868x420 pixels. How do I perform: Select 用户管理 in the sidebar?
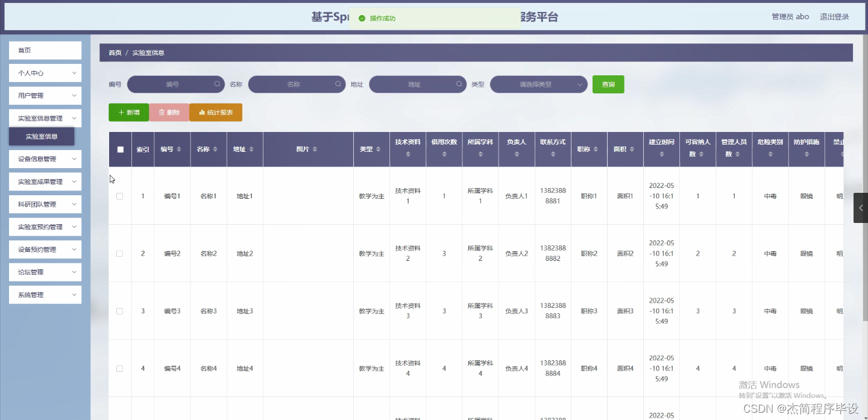click(45, 95)
